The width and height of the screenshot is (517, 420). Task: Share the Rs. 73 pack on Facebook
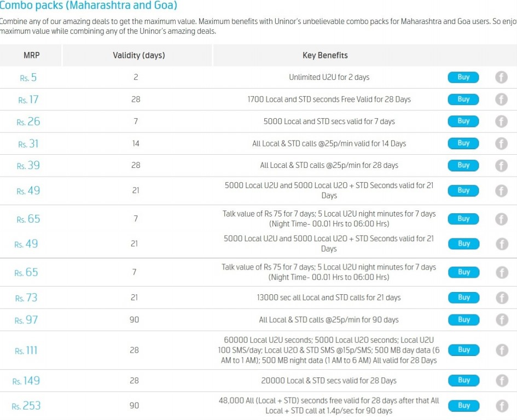501,297
